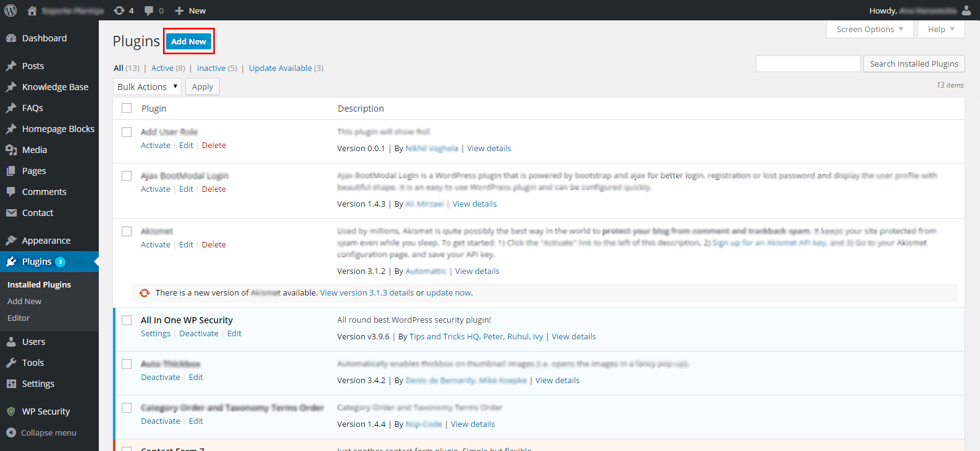This screenshot has width=980, height=451.
Task: Click the Settings sliders icon
Action: coord(11,384)
